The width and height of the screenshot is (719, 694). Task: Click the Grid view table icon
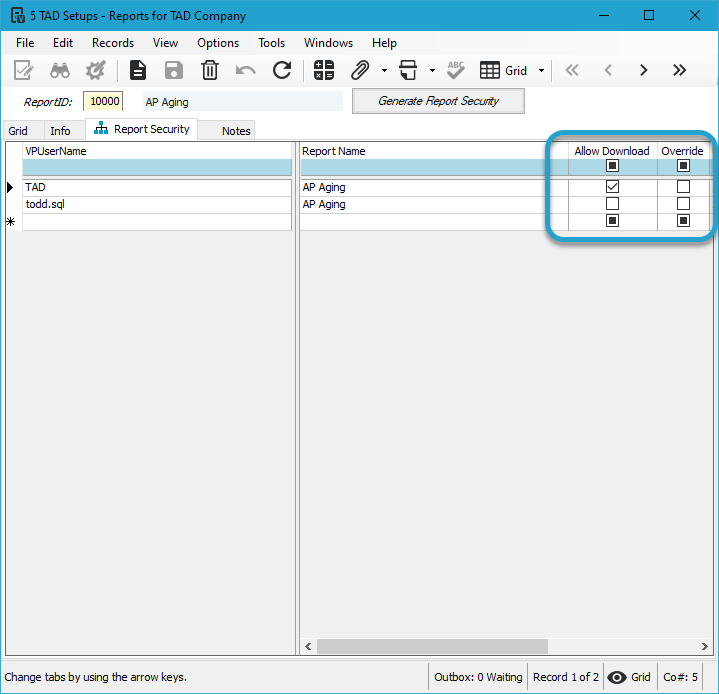[x=490, y=71]
